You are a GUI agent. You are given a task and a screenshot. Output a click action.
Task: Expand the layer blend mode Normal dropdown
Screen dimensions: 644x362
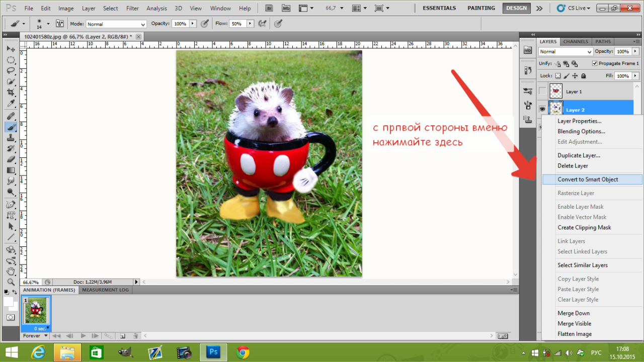point(566,52)
